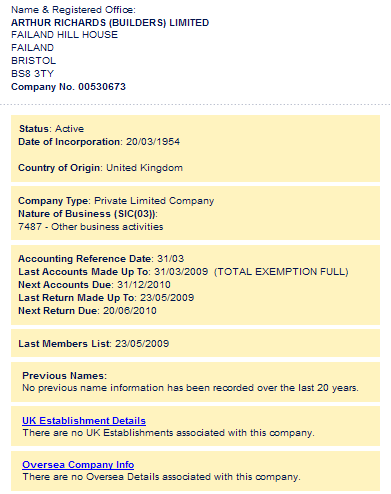Click the postcode BS8 3TY
This screenshot has height=494, width=391.
pos(32,74)
